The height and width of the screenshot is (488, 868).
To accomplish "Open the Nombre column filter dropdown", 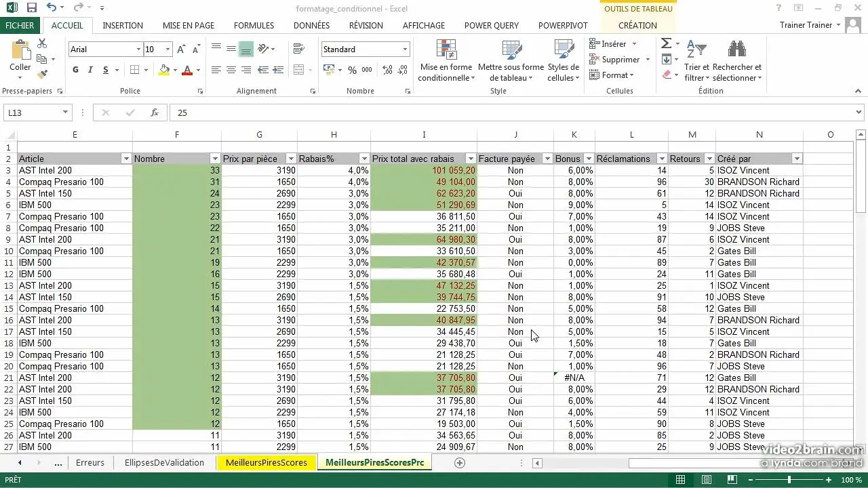I will click(215, 159).
